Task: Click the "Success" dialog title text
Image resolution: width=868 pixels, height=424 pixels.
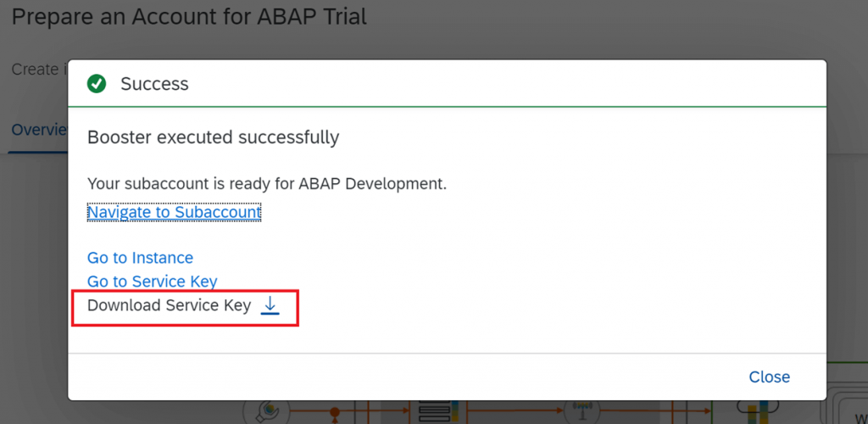Action: tap(154, 84)
